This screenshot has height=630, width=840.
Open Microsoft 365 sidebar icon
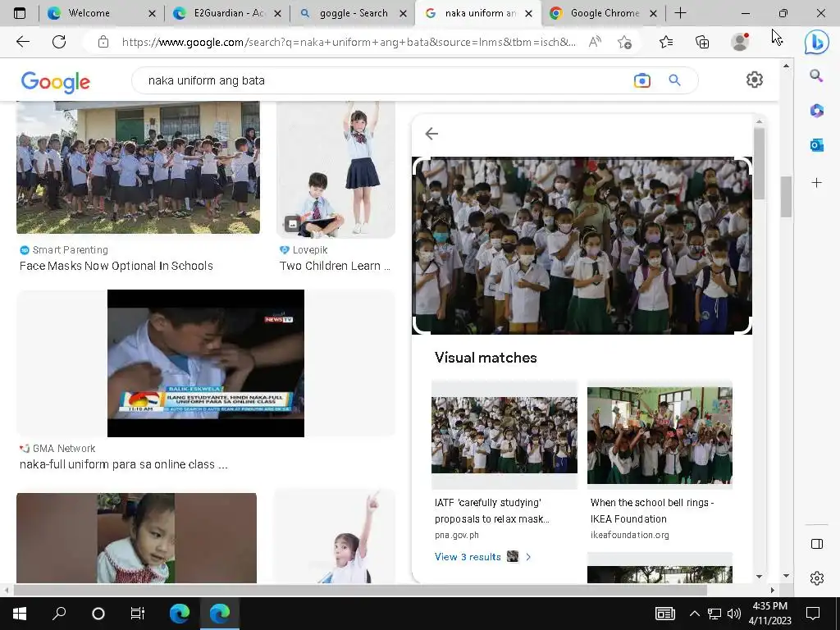coord(816,111)
